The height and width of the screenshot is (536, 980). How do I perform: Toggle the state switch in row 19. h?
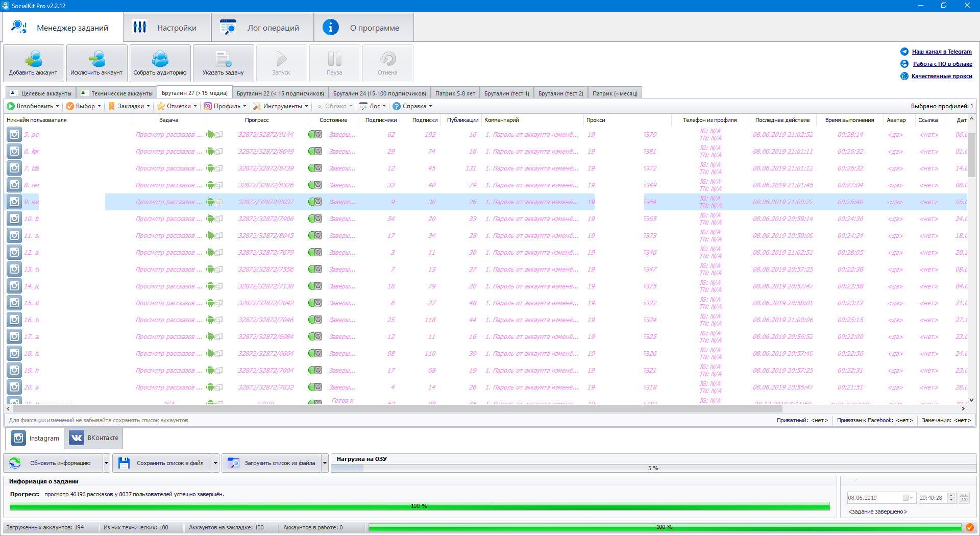(315, 370)
